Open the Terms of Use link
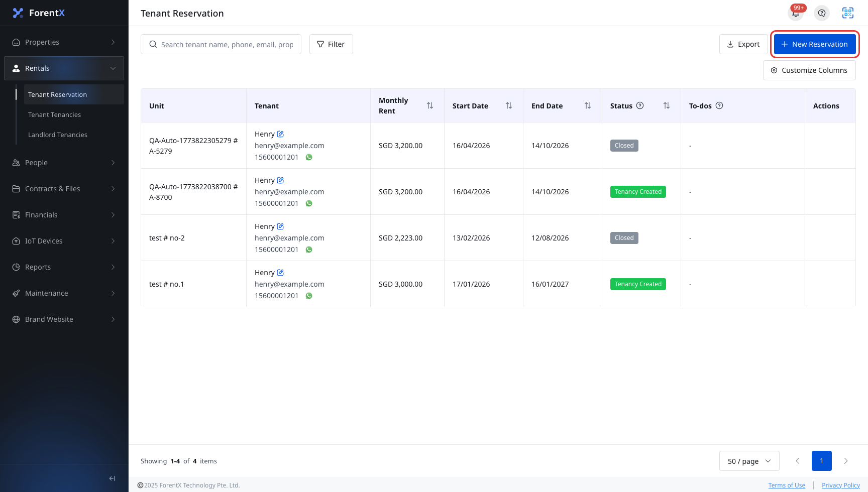 (787, 485)
